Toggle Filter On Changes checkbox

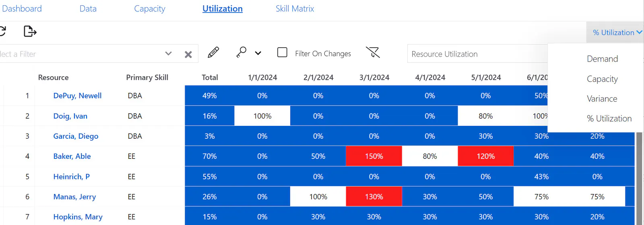[x=282, y=52]
